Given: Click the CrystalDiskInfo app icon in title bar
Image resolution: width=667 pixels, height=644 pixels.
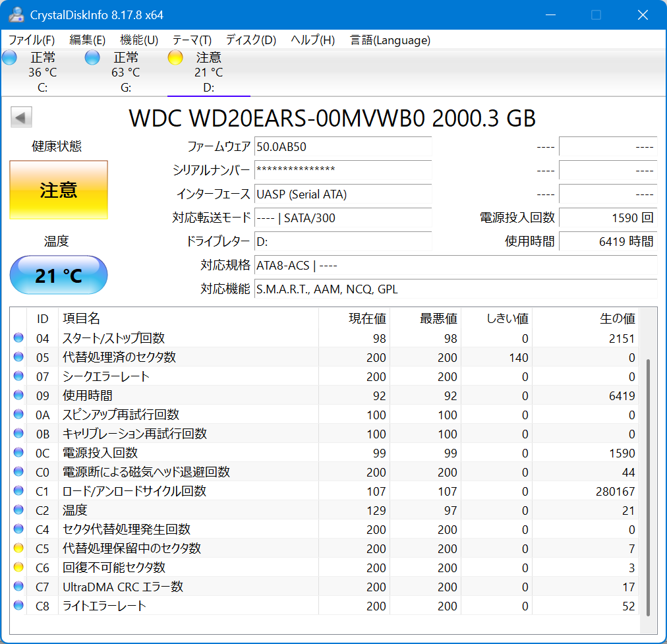Looking at the screenshot, I should pyautogui.click(x=16, y=15).
